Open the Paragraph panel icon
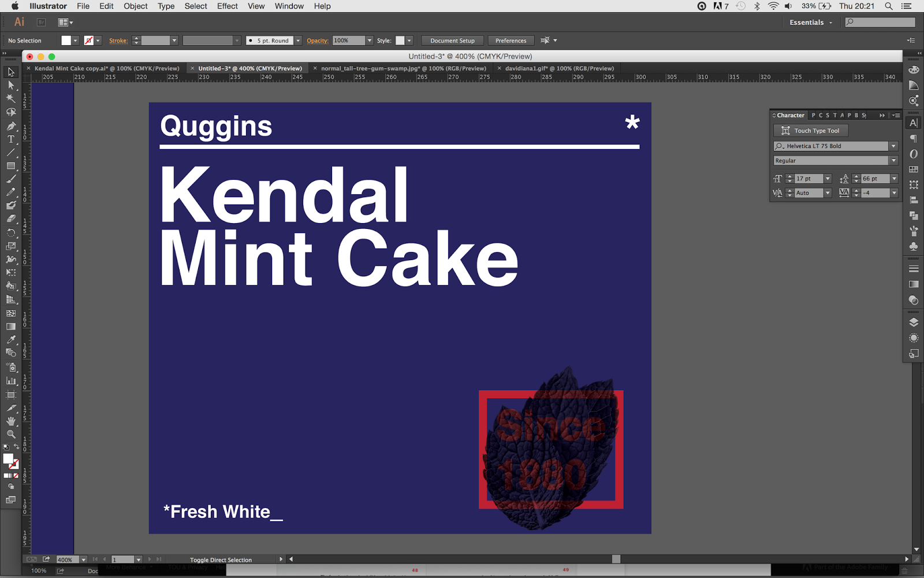924x578 pixels. click(x=914, y=138)
